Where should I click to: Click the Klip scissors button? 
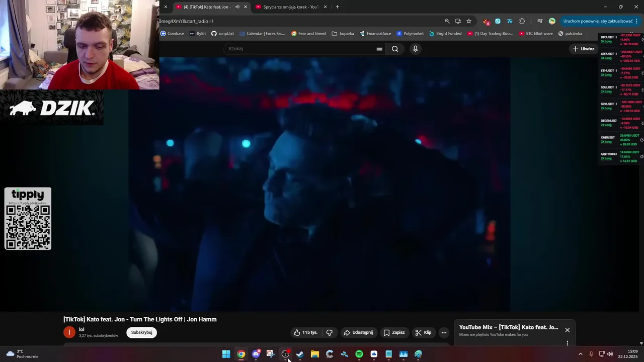pyautogui.click(x=423, y=332)
